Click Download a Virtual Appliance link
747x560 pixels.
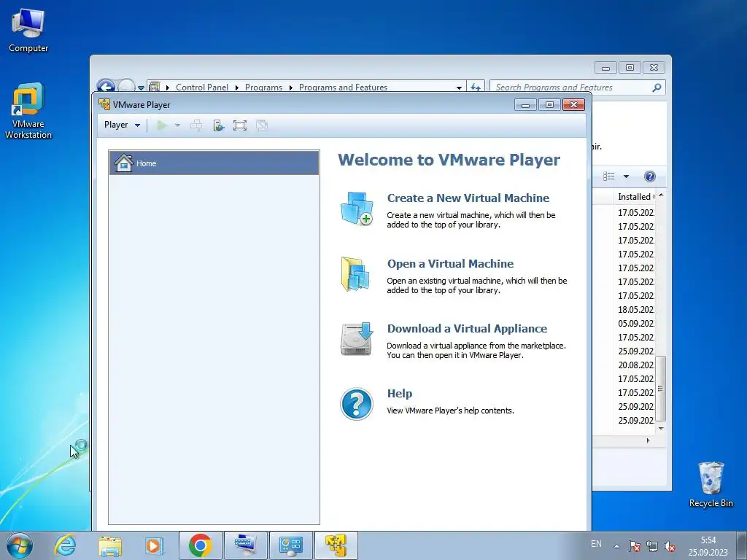467,329
